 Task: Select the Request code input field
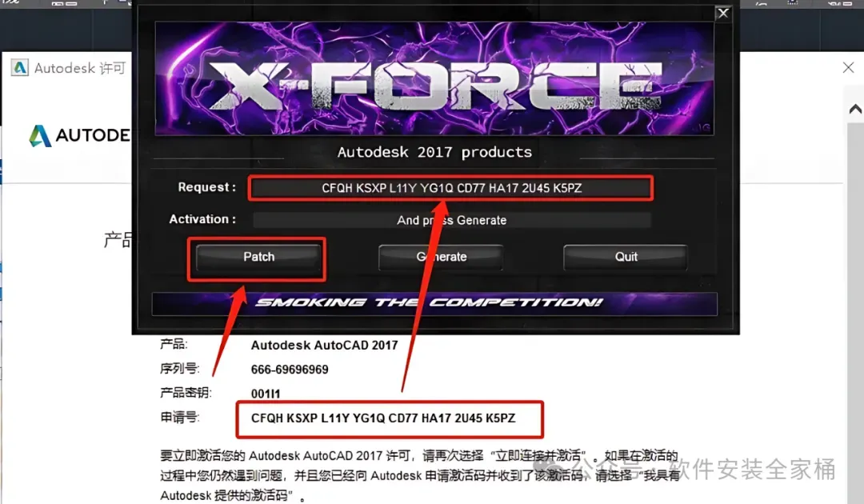point(451,188)
